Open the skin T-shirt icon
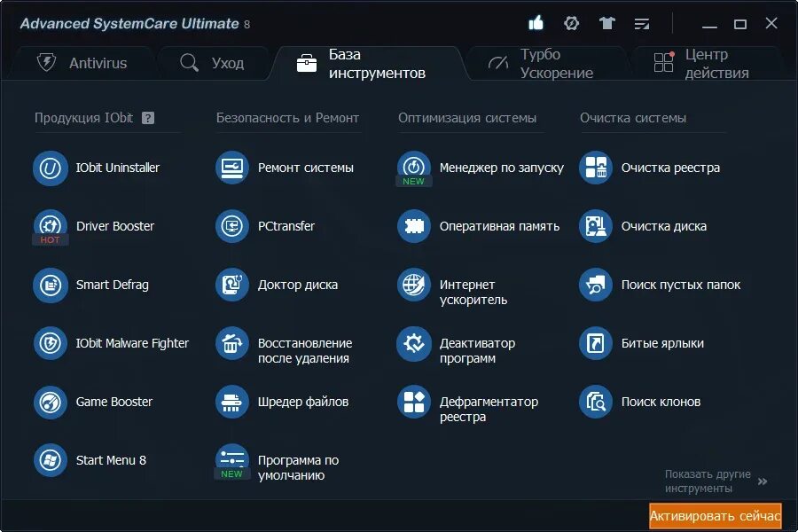Image resolution: width=798 pixels, height=532 pixels. point(606,23)
